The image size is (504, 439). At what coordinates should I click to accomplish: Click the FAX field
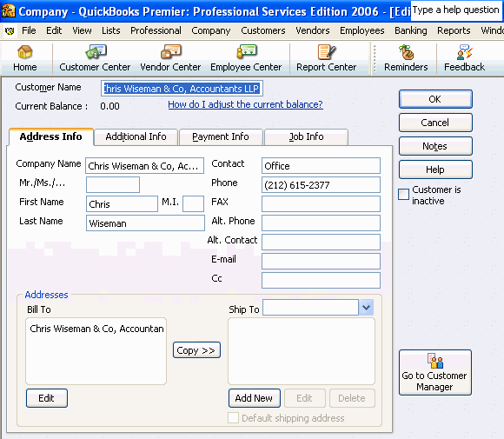click(x=321, y=204)
